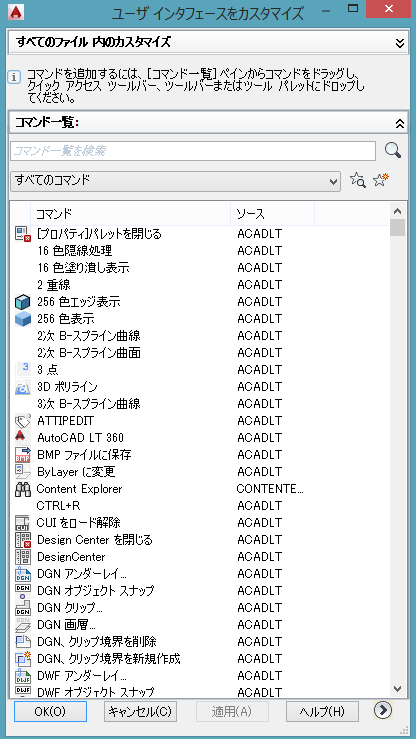Click the DWF アンダーレイ icon

click(x=23, y=676)
